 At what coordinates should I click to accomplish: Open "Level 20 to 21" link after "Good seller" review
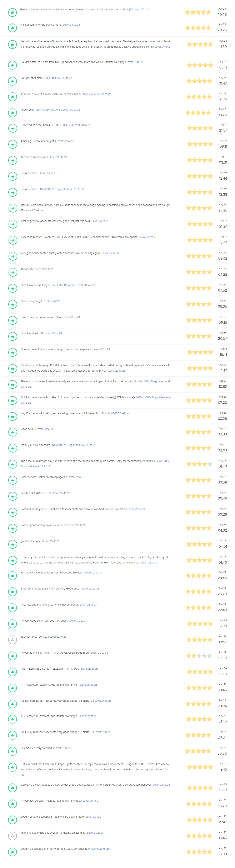45,429
